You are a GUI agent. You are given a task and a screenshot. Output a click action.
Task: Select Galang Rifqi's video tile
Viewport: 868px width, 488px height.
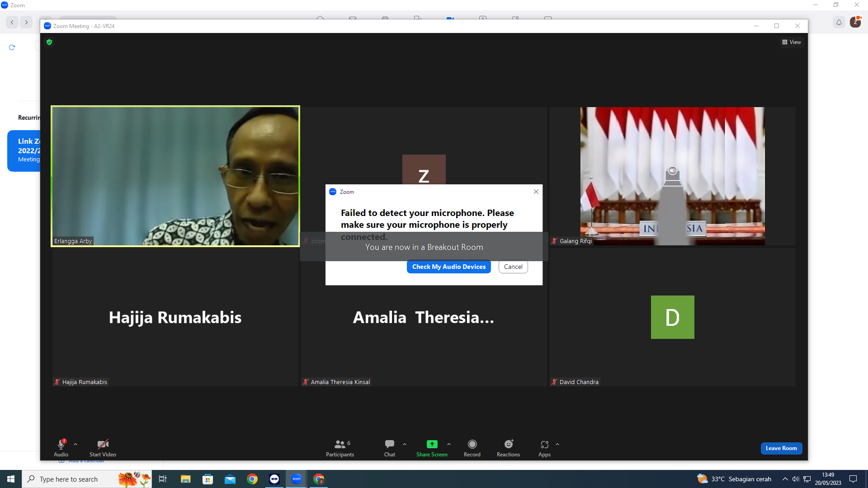tap(672, 176)
